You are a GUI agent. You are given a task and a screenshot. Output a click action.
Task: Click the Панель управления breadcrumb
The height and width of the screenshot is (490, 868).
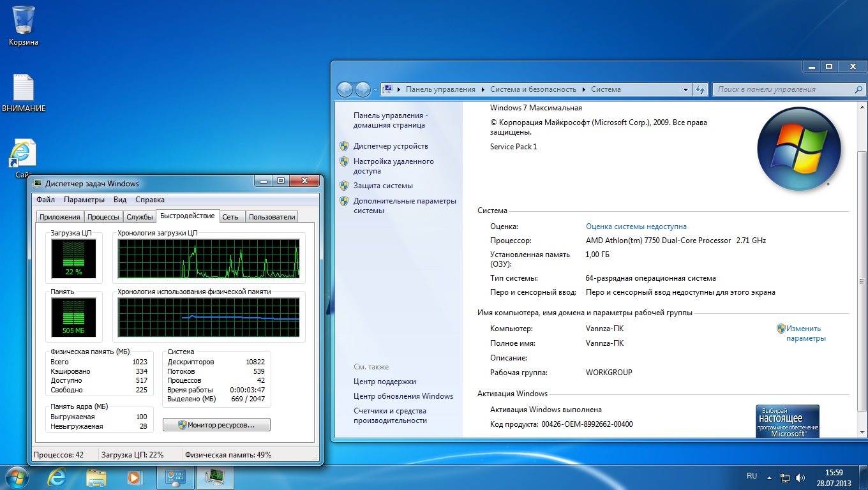pyautogui.click(x=440, y=89)
